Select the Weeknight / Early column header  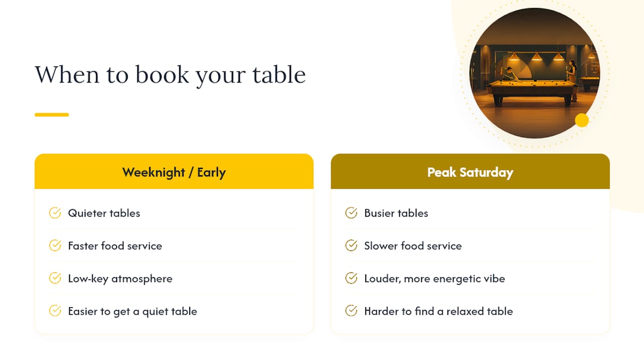click(174, 171)
